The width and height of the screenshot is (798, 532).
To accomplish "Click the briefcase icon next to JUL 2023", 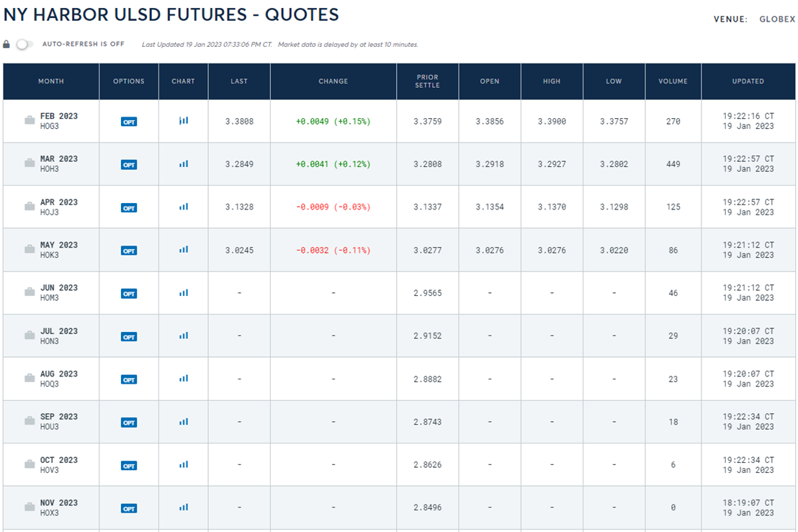I will (30, 335).
